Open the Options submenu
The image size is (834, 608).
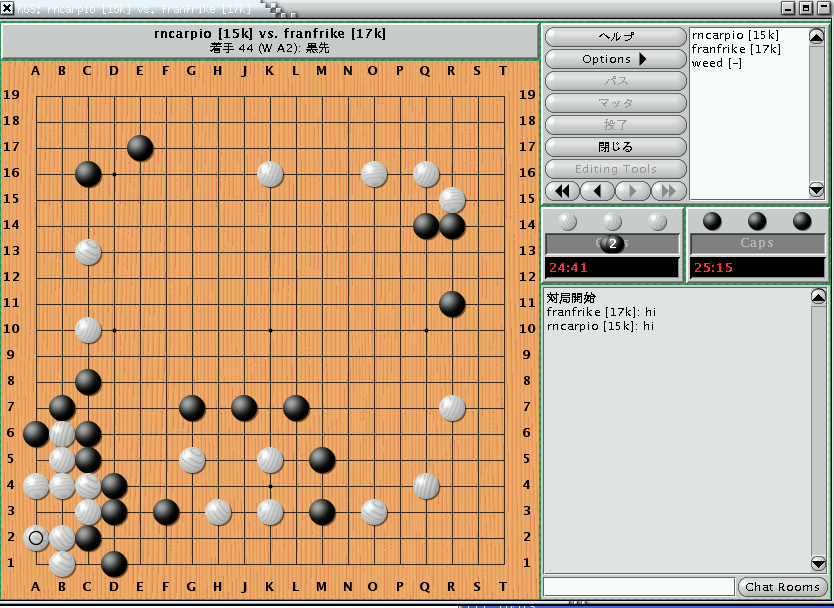click(615, 59)
